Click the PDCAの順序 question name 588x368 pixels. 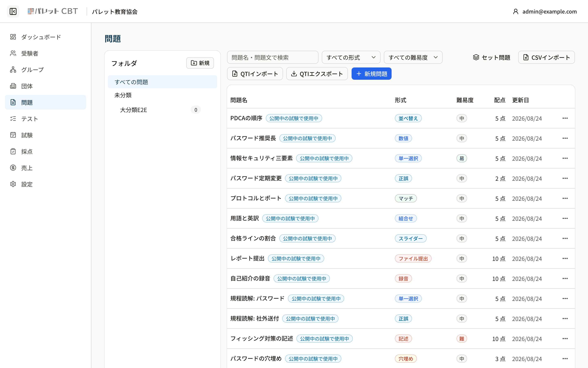click(246, 118)
